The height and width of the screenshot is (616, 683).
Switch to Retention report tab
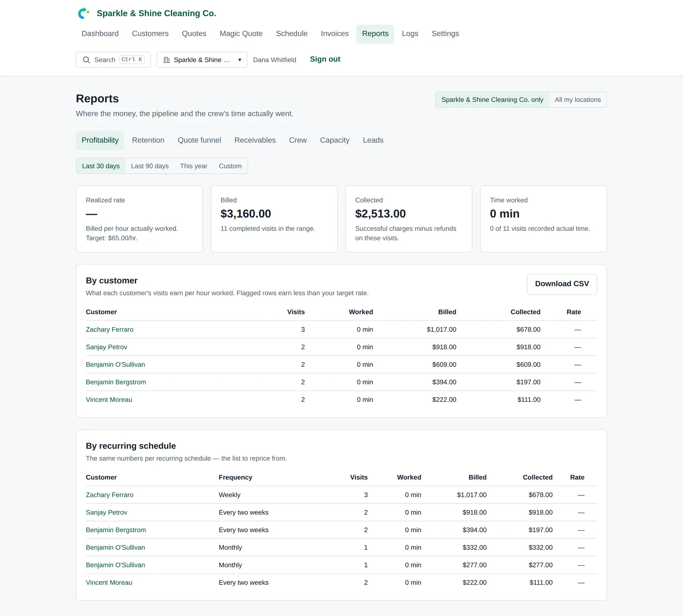(148, 140)
